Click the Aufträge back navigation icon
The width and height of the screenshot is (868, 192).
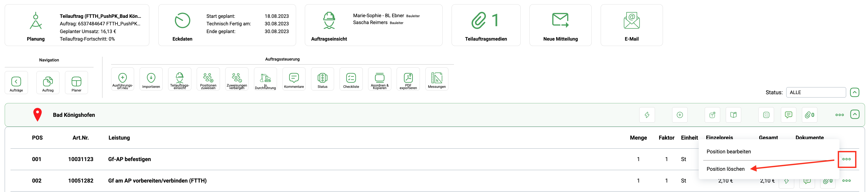[x=16, y=82]
